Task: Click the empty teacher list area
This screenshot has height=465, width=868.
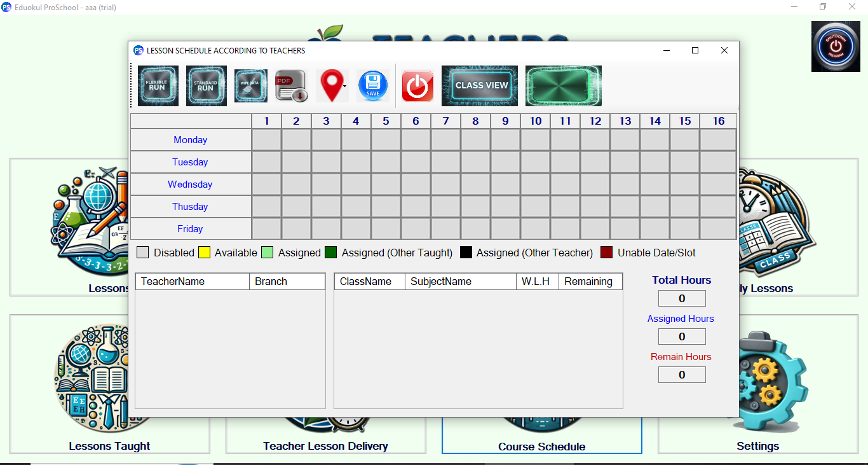Action: pos(230,349)
